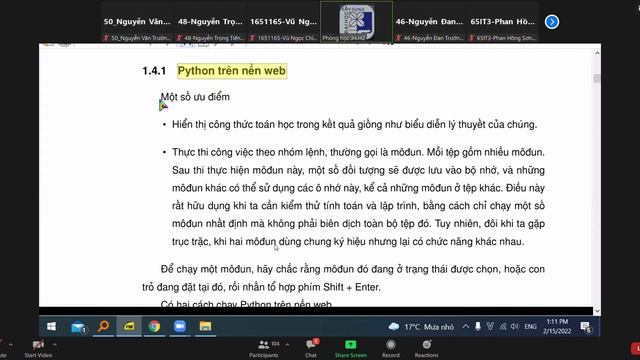
Task: Click the document vertical scrollbar thumb
Action: coord(597,78)
